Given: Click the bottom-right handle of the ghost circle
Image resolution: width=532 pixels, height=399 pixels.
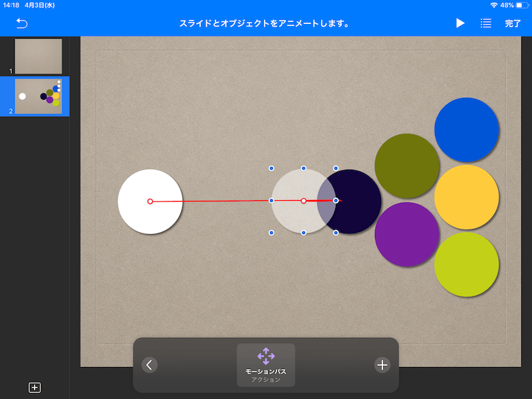Looking at the screenshot, I should 336,233.
